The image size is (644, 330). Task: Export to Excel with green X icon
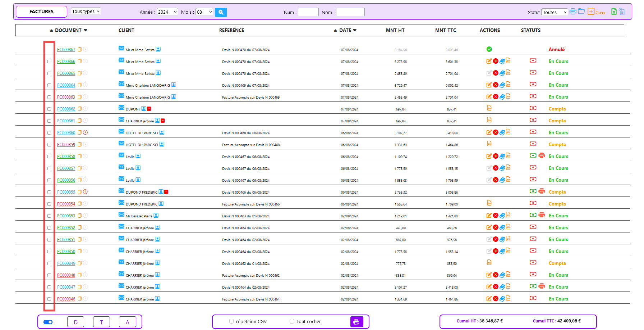tap(614, 12)
